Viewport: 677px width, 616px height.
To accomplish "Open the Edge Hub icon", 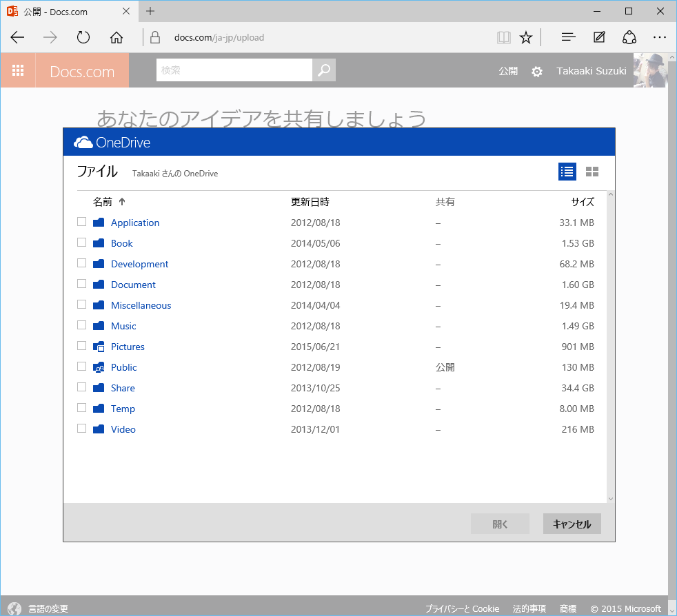I will (x=568, y=38).
